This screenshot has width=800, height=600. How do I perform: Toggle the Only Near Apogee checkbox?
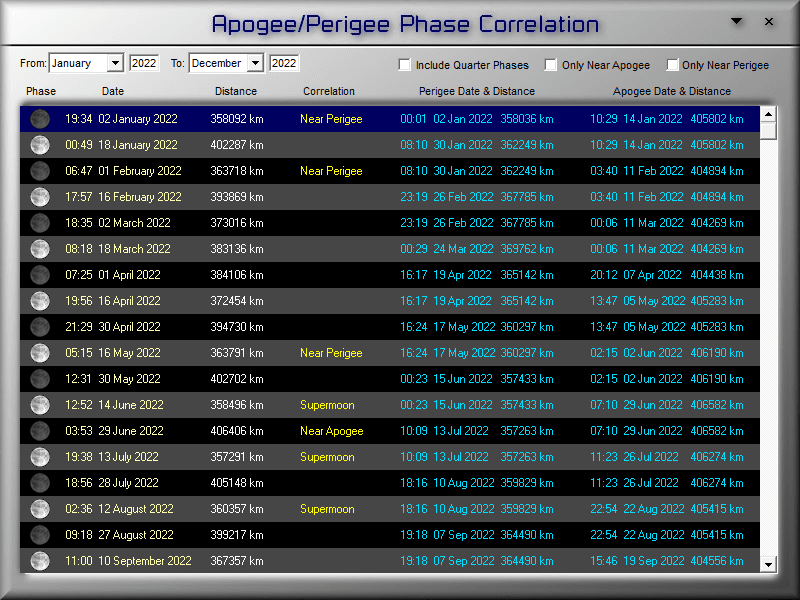[551, 65]
